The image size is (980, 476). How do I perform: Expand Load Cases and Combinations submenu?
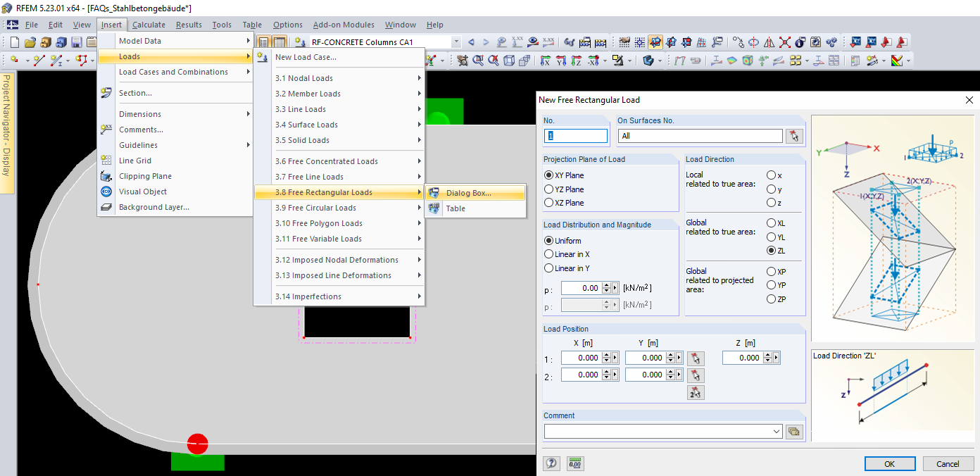175,72
